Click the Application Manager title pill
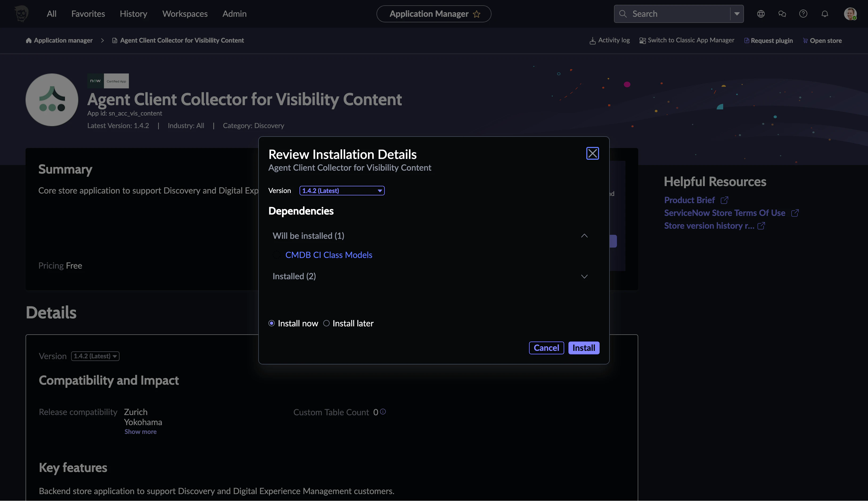 (434, 14)
